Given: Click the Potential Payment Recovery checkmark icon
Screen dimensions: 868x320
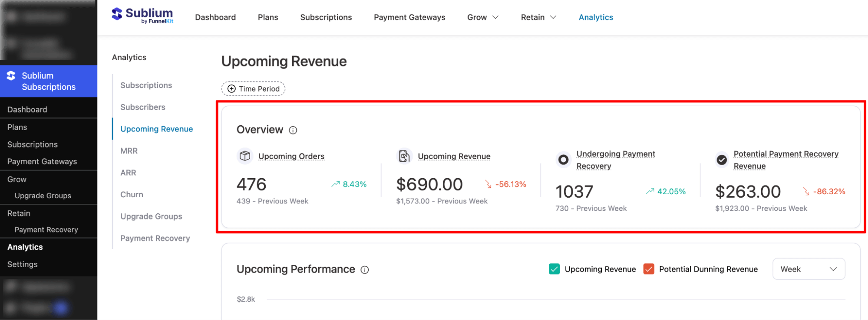Looking at the screenshot, I should 722,160.
